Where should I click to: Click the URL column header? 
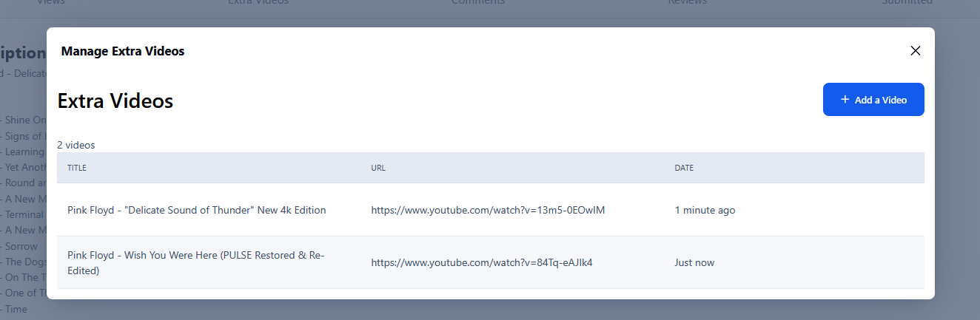[x=378, y=168]
